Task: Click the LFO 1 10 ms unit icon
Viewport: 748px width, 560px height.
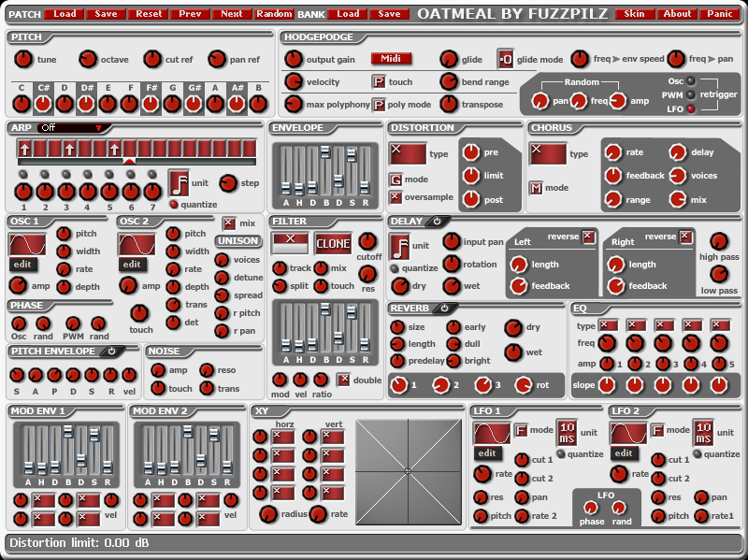Action: 568,433
